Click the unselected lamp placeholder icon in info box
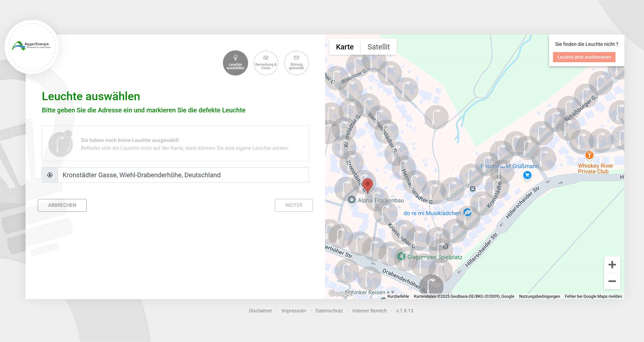Image resolution: width=644 pixels, height=342 pixels. pyautogui.click(x=60, y=144)
